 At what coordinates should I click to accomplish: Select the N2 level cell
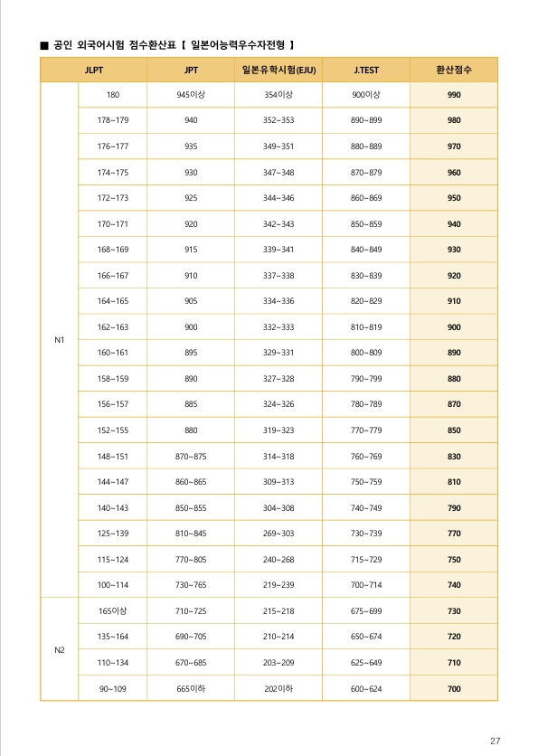60,649
